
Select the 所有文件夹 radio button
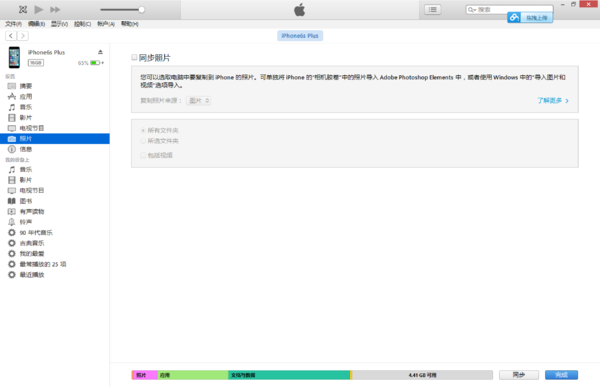coord(143,131)
